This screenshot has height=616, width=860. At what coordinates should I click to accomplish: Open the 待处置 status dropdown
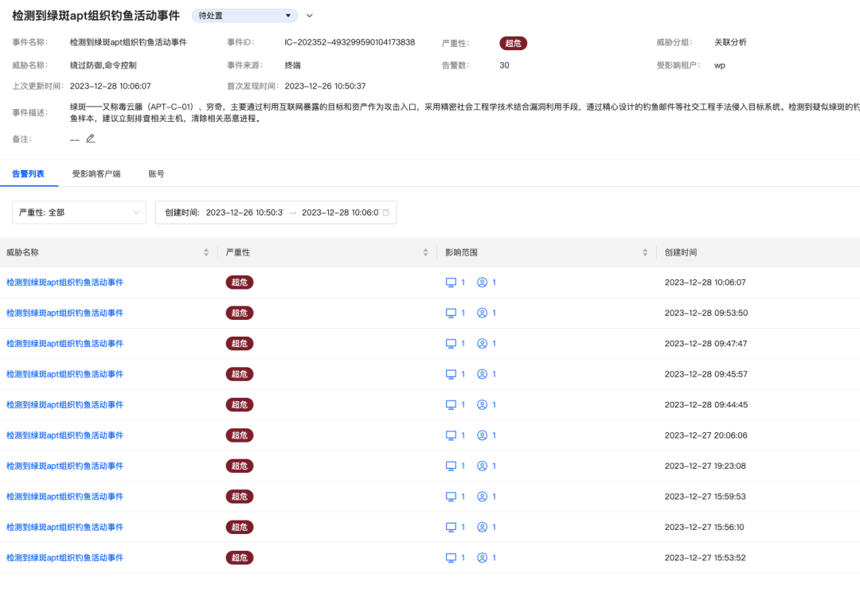tap(244, 15)
